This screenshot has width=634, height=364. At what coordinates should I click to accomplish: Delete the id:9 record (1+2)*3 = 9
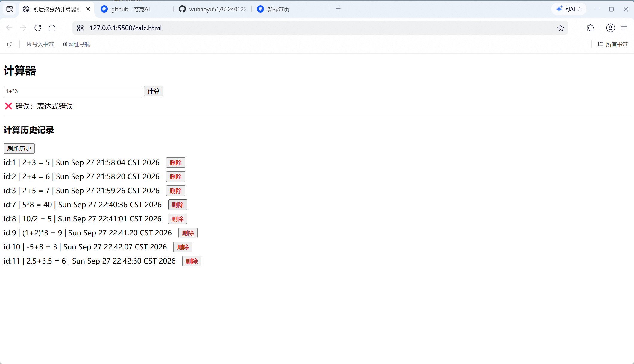click(x=188, y=233)
